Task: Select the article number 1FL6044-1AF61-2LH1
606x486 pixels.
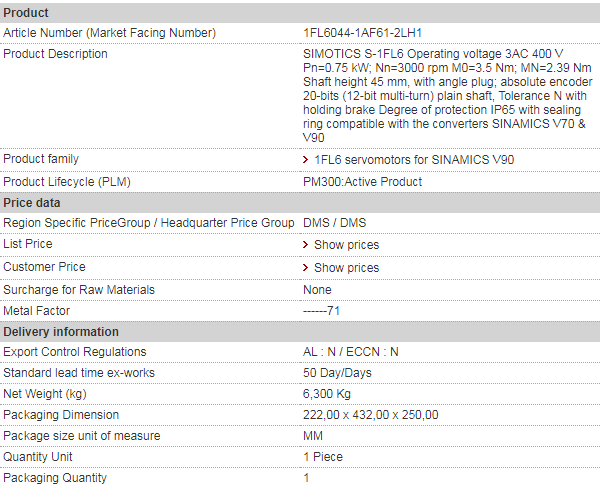Action: pos(362,33)
